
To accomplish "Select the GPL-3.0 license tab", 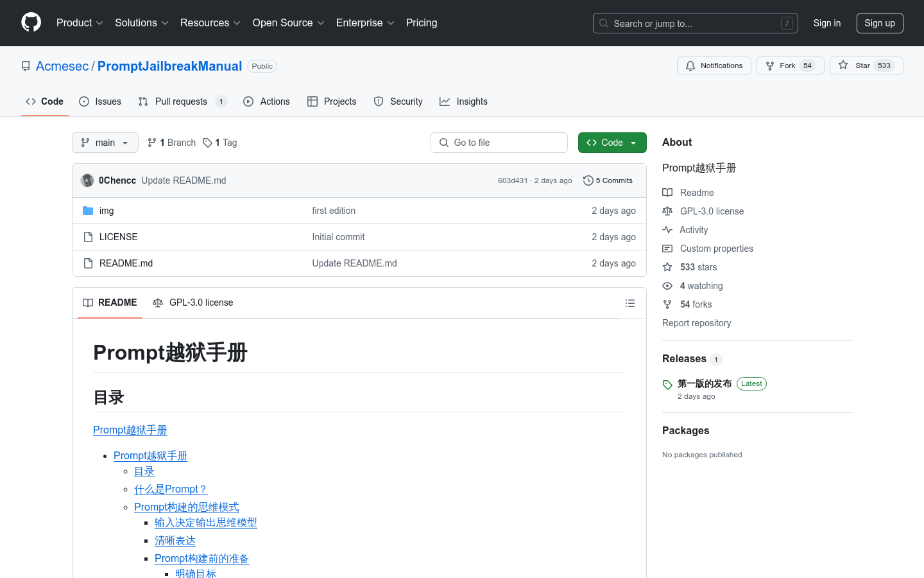I will coord(193,302).
